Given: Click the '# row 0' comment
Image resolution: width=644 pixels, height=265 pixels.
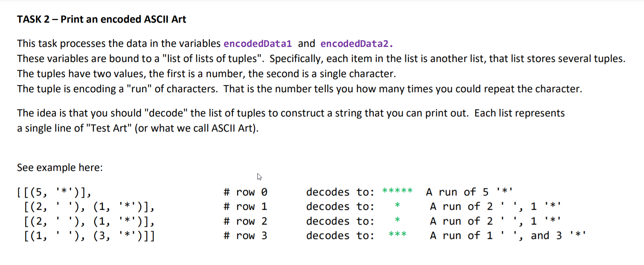Looking at the screenshot, I should 245,192.
